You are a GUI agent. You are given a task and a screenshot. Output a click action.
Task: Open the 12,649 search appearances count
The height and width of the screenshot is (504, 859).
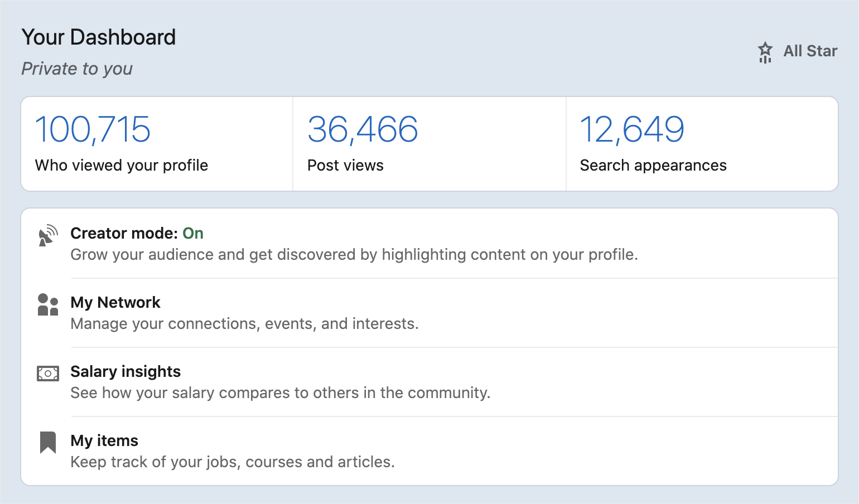(632, 129)
